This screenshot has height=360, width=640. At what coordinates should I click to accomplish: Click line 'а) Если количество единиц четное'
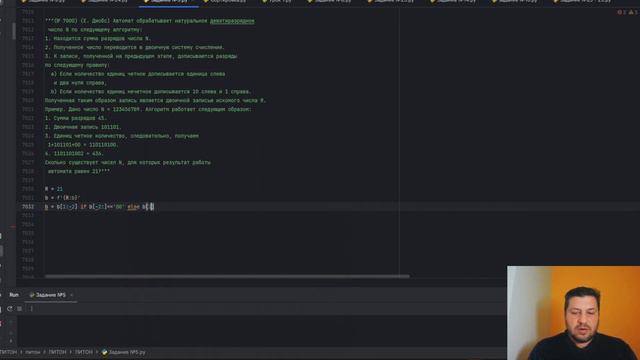pos(138,74)
